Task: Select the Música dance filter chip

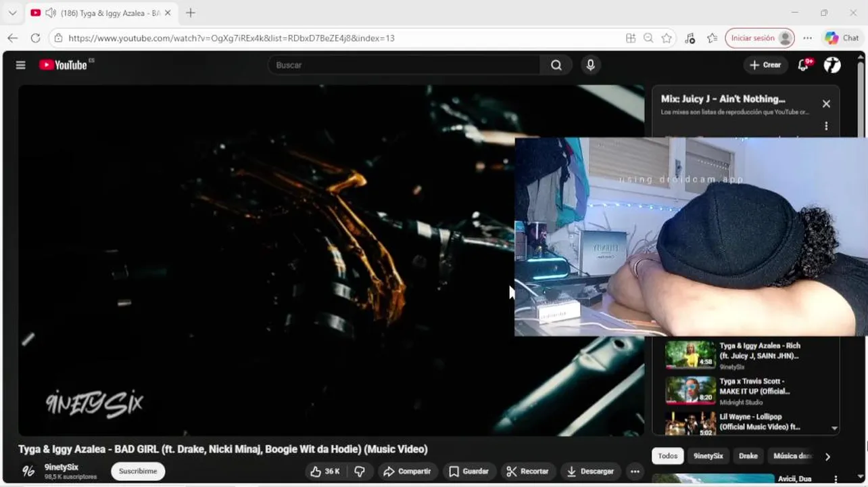Action: pos(792,456)
